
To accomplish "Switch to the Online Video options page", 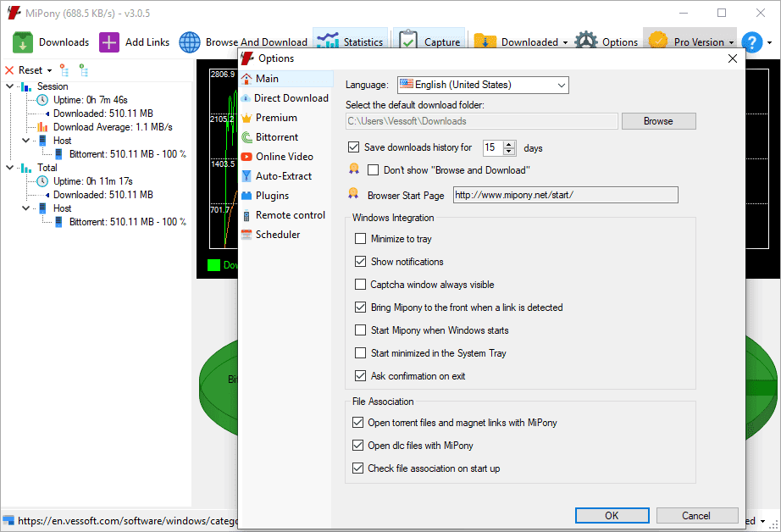I will coord(285,157).
